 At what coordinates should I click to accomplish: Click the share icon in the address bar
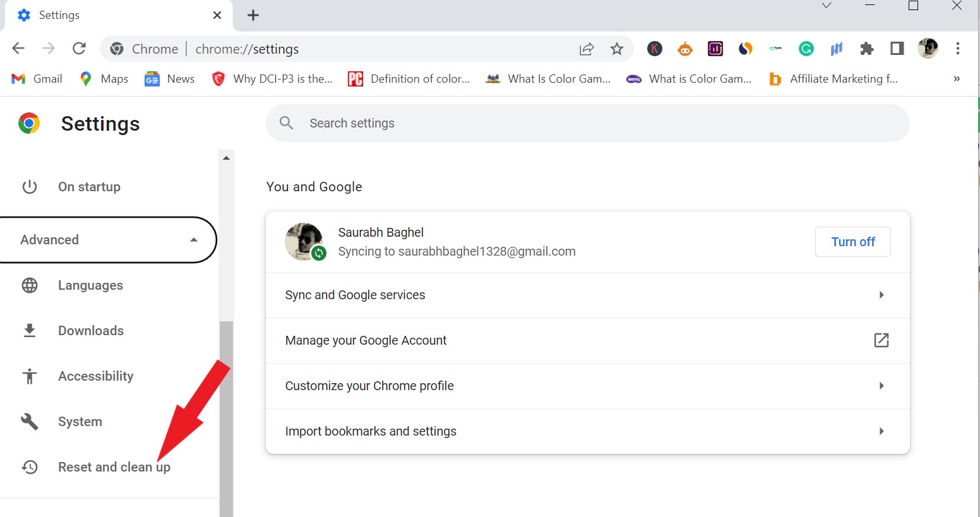pyautogui.click(x=587, y=49)
